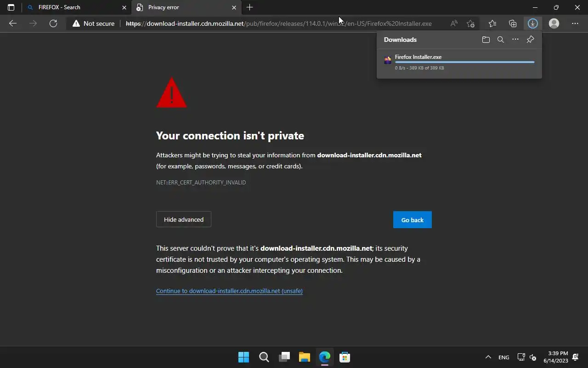The image size is (588, 368).
Task: Select the Privacy error tab
Action: pos(186,7)
